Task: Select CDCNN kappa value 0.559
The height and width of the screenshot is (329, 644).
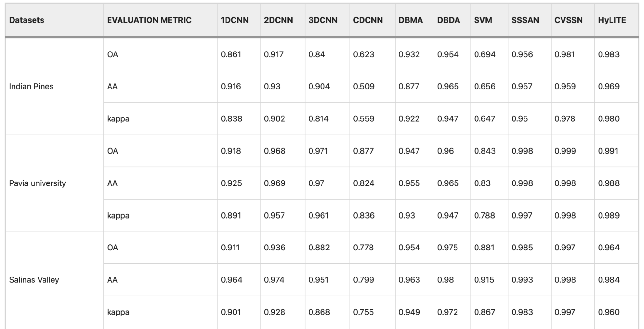Action: coord(364,119)
